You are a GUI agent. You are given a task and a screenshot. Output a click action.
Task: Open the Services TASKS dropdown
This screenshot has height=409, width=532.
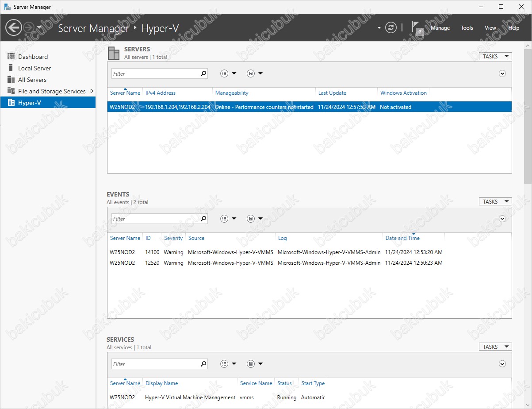pyautogui.click(x=495, y=347)
